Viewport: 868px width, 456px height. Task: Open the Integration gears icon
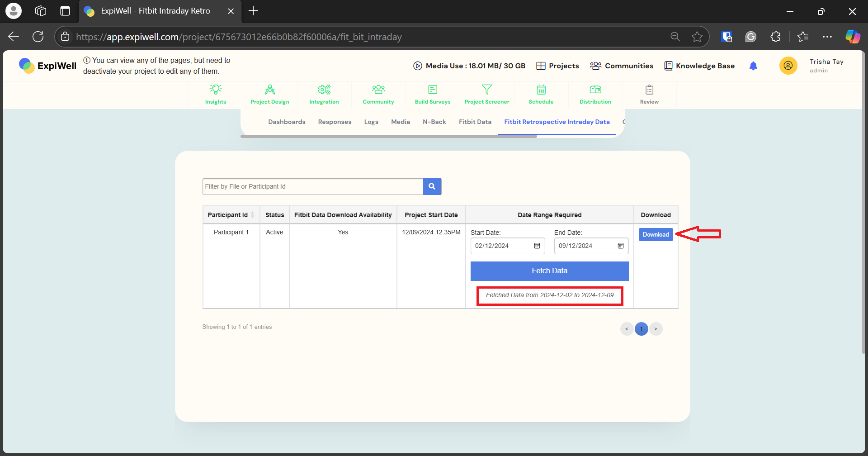(x=324, y=90)
